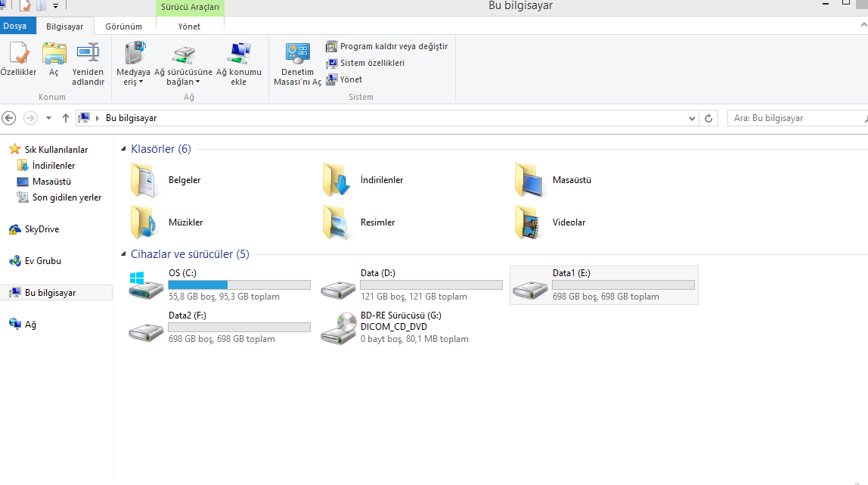Go back with the Back arrow button

tap(9, 118)
